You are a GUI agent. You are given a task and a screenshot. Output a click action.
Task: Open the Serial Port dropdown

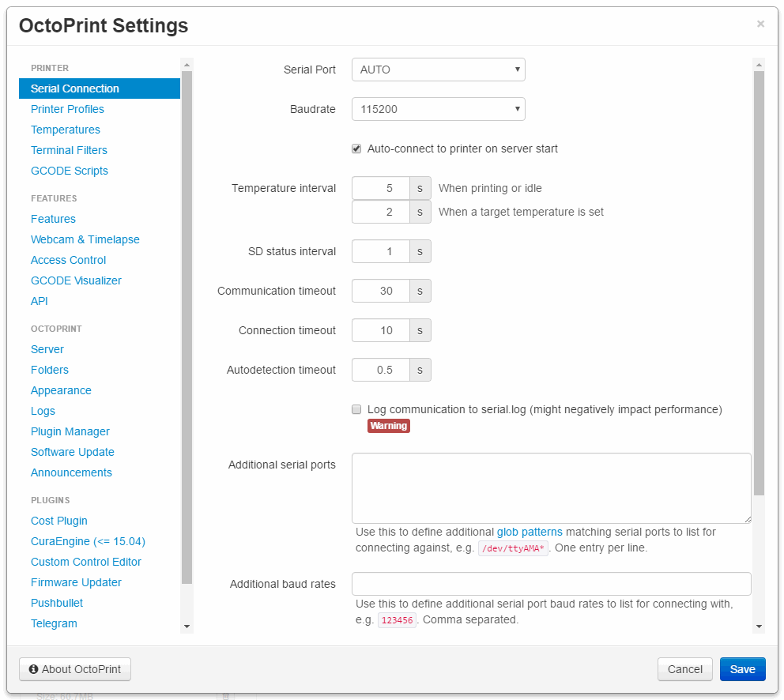[439, 70]
